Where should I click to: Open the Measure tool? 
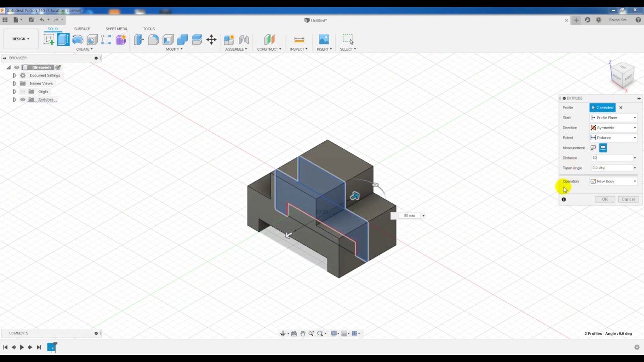click(x=299, y=40)
